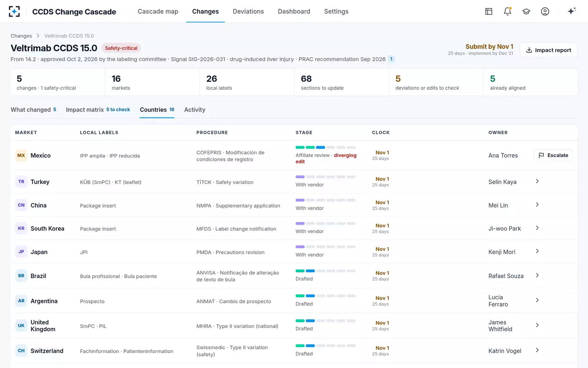Click the CCDS Change Cascade logo icon
The image size is (588, 368).
[14, 11]
